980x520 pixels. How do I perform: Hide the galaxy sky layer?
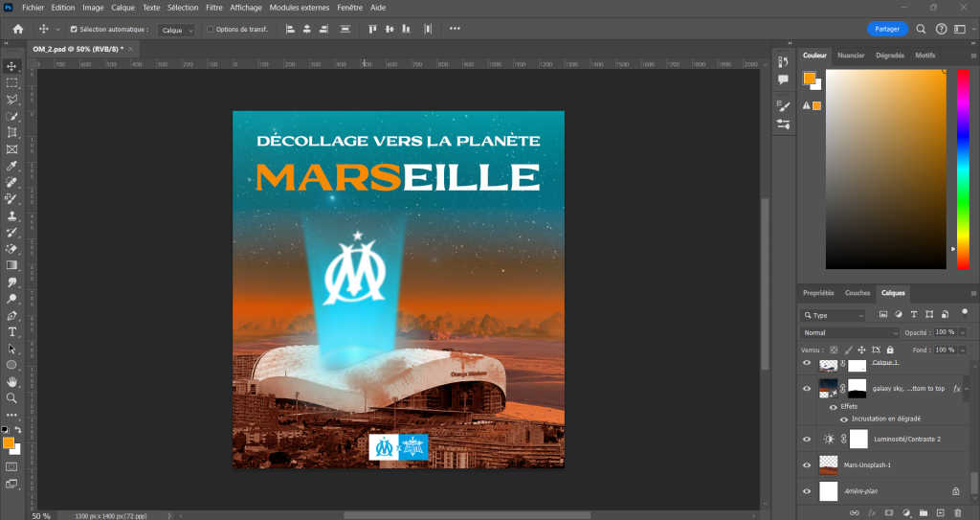pos(807,389)
